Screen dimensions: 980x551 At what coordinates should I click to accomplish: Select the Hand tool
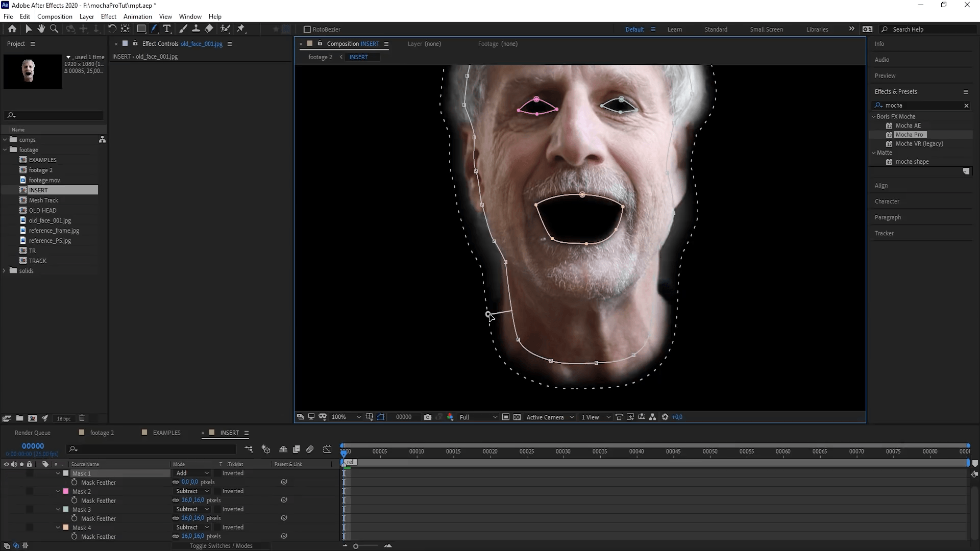tap(41, 29)
